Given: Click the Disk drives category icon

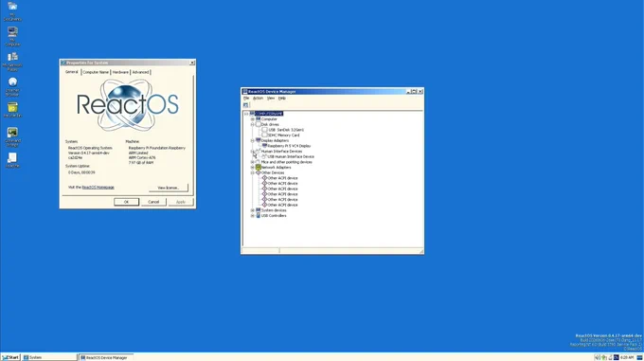Looking at the screenshot, I should 259,124.
